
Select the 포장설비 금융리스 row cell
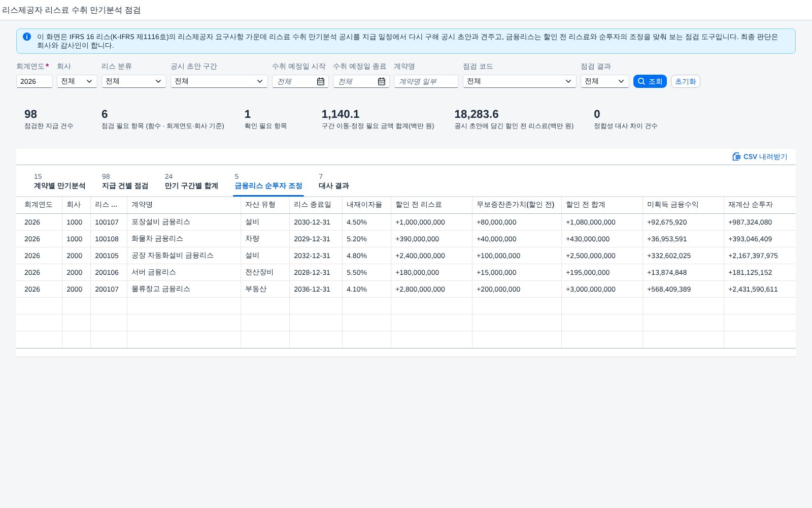click(x=184, y=222)
